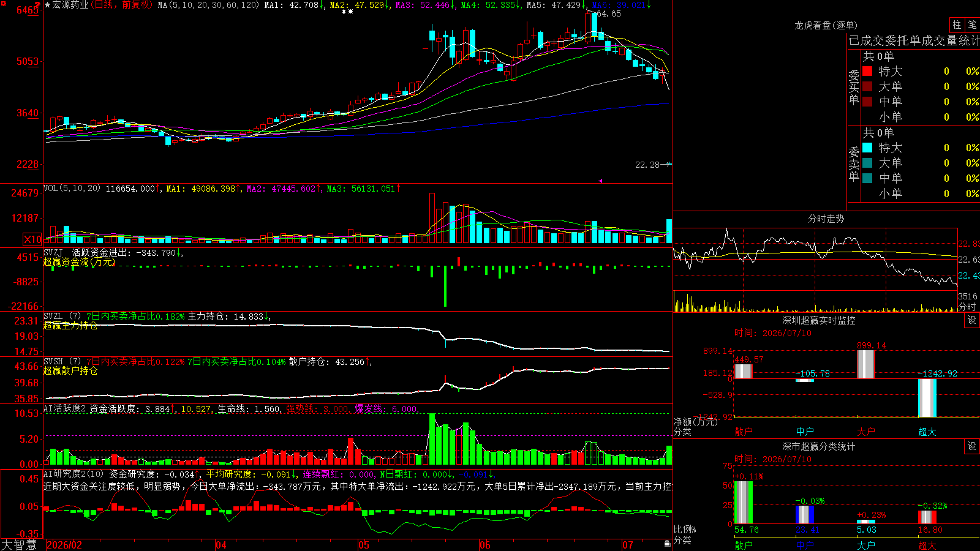Click the X10 volume scale box

[x=32, y=239]
